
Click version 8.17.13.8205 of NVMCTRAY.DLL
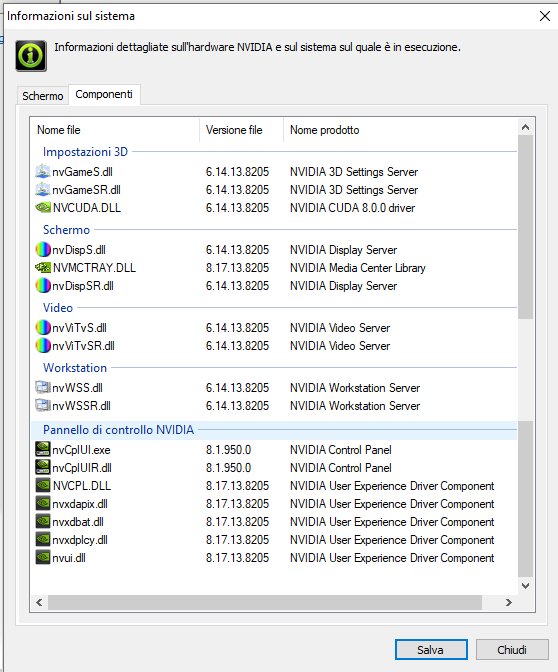click(237, 268)
